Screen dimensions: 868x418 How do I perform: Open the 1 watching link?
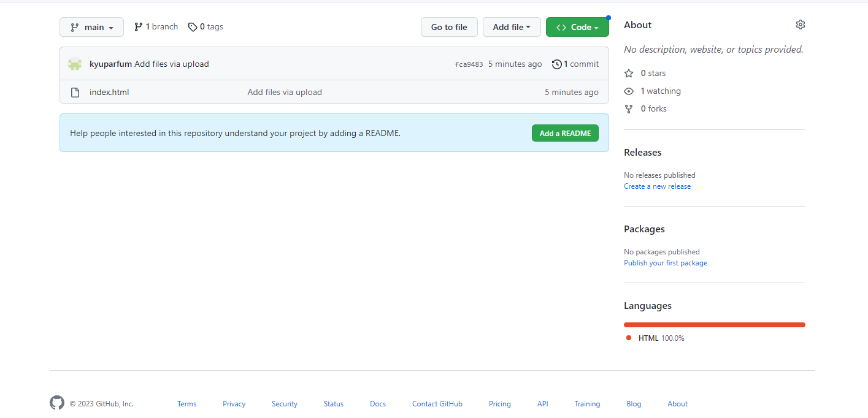661,91
